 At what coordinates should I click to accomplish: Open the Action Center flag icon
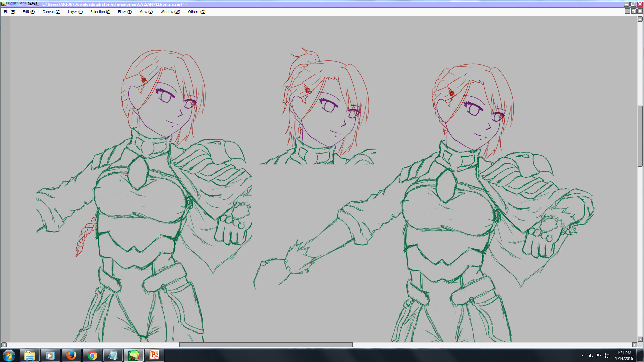[598, 355]
